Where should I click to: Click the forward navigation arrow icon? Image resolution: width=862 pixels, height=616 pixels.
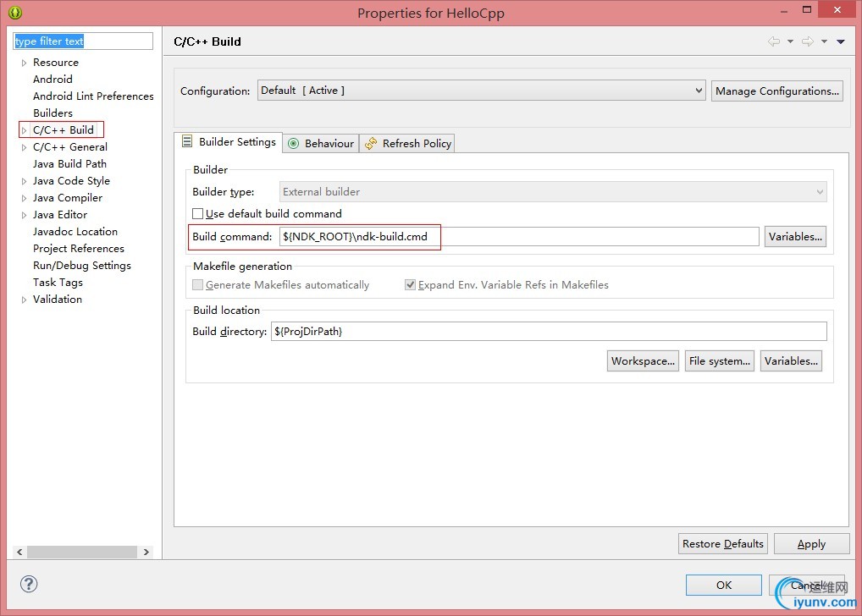807,41
